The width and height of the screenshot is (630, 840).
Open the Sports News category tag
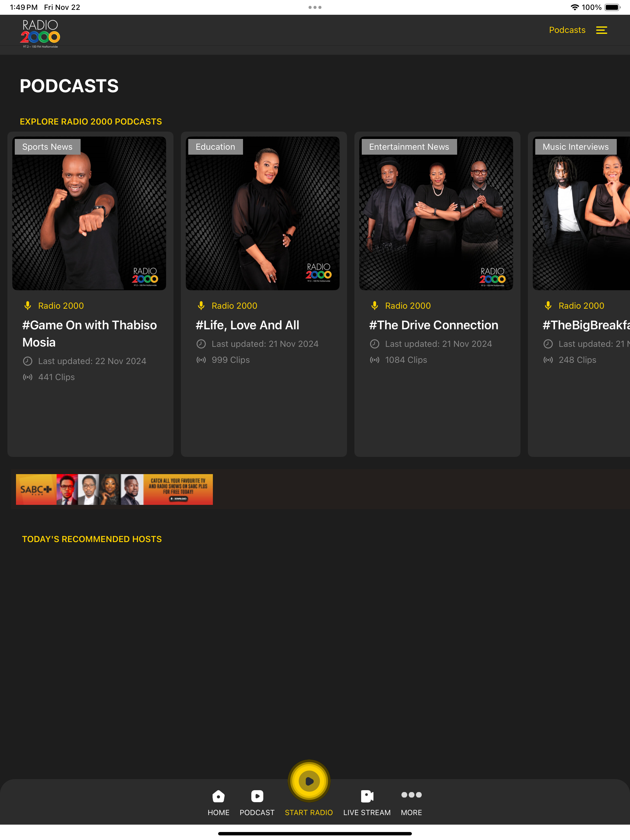47,147
